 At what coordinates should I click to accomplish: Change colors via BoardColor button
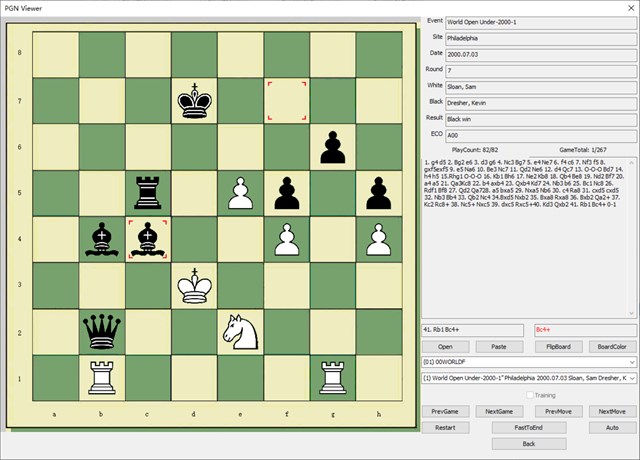[x=612, y=347]
